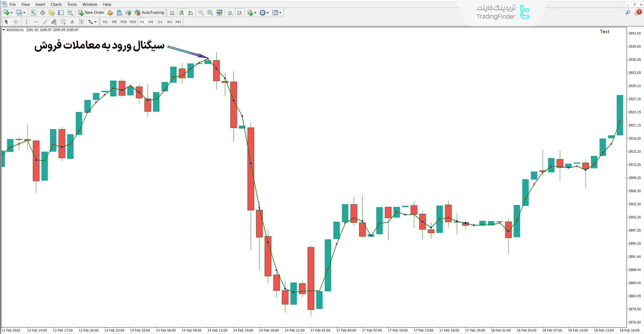Open the Charts menu

[56, 4]
